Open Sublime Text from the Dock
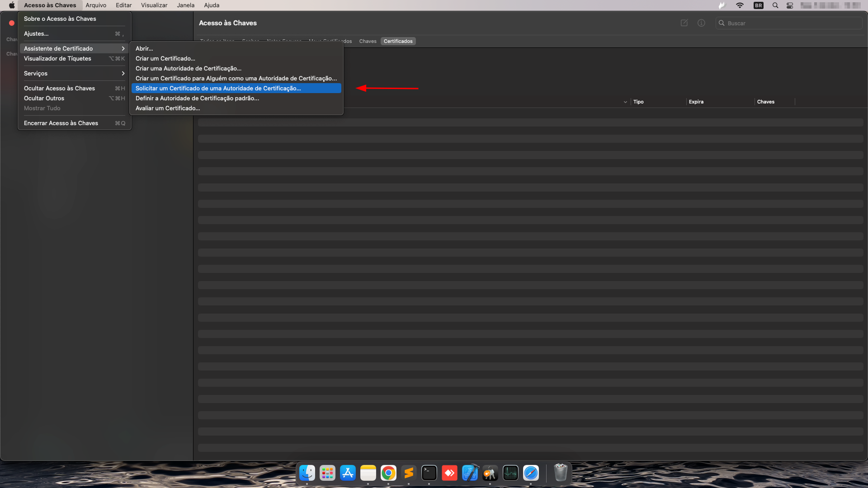 pos(409,473)
